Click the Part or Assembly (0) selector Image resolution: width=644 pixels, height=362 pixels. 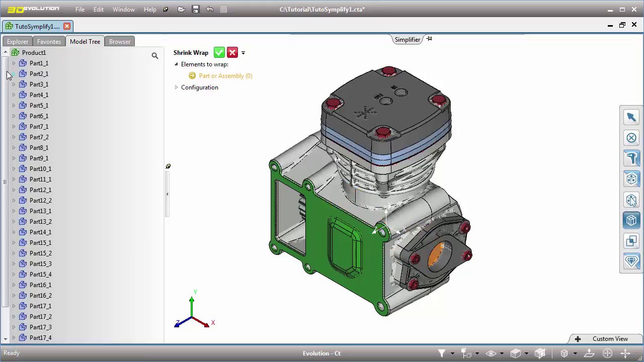[x=225, y=76]
